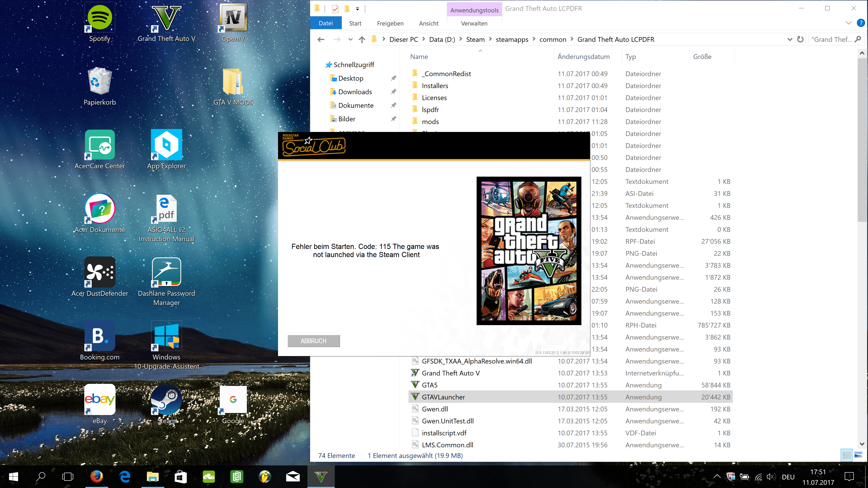Image resolution: width=868 pixels, height=488 pixels.
Task: Select the Spotify desktop icon
Action: (x=100, y=18)
